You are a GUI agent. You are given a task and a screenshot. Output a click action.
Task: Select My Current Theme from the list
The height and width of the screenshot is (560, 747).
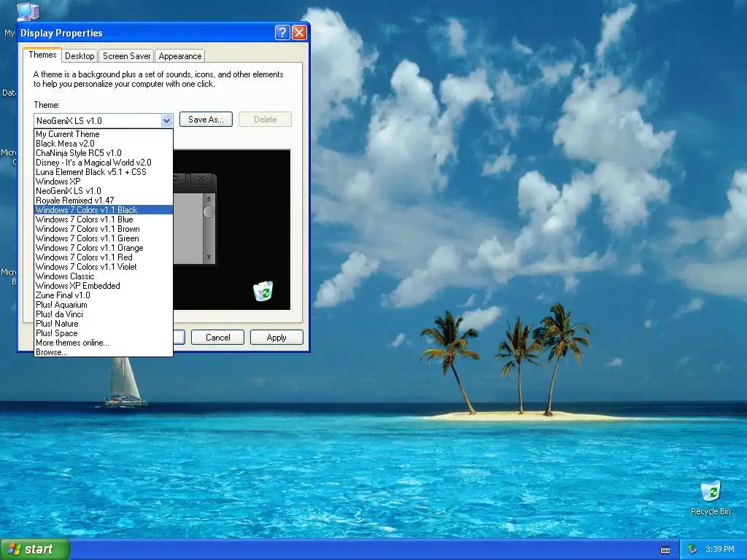(x=104, y=134)
